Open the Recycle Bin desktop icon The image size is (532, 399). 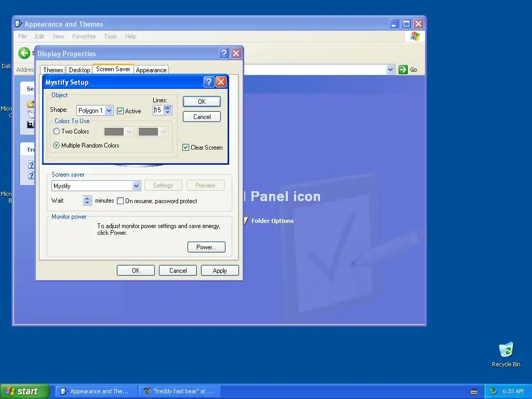tap(506, 354)
